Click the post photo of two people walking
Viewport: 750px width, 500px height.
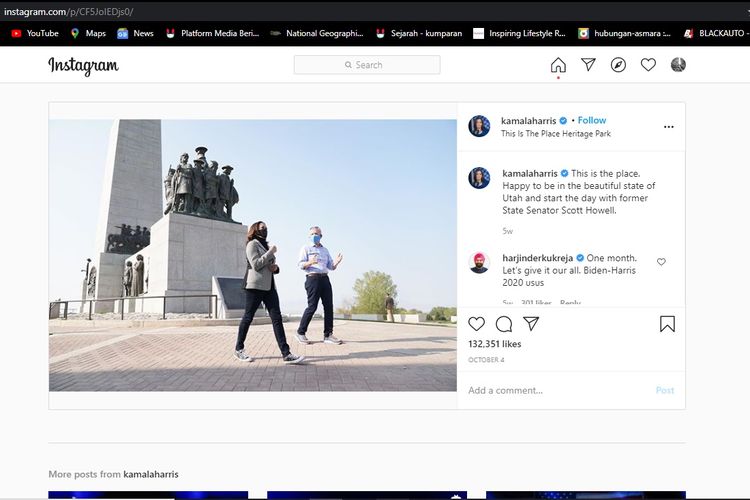253,255
